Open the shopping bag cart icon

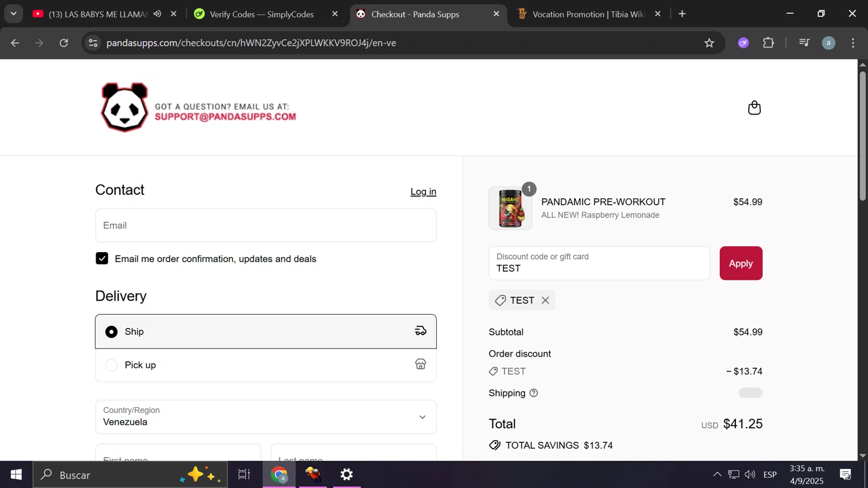point(754,108)
